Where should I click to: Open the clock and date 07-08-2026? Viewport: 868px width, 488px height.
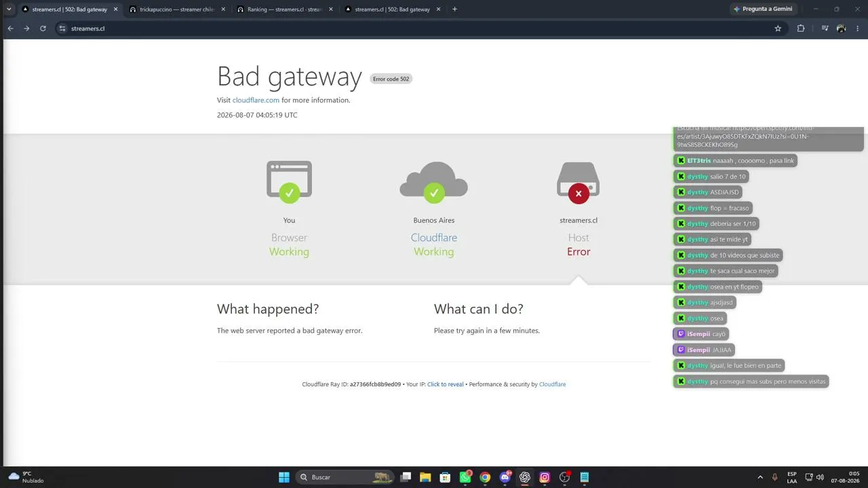846,477
